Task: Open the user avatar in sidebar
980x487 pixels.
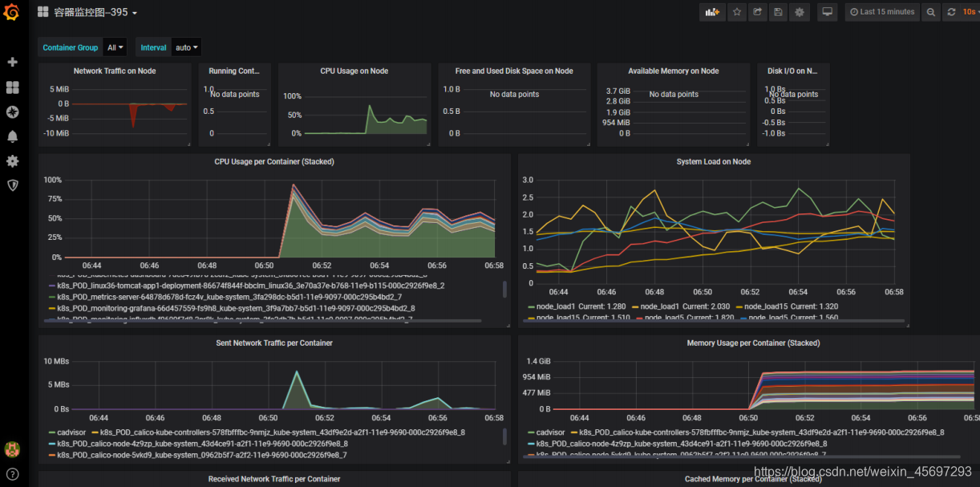Action: click(x=12, y=448)
